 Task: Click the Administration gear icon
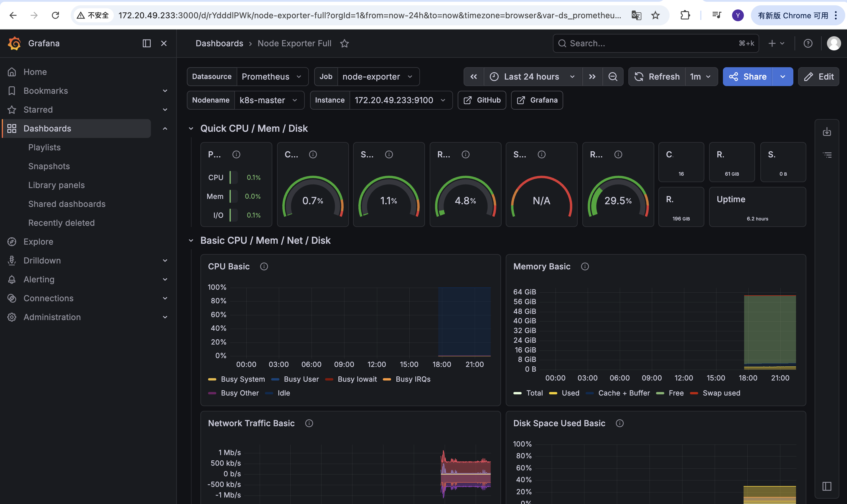coord(12,317)
